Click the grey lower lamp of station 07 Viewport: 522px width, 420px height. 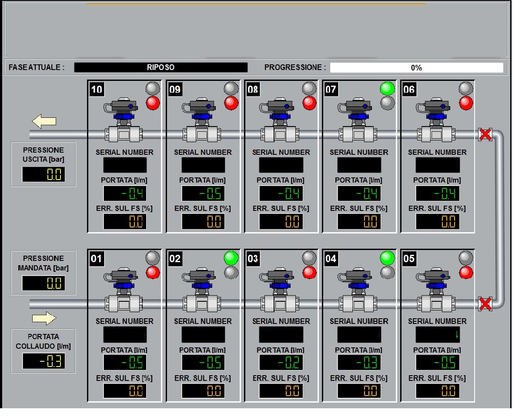pos(387,103)
